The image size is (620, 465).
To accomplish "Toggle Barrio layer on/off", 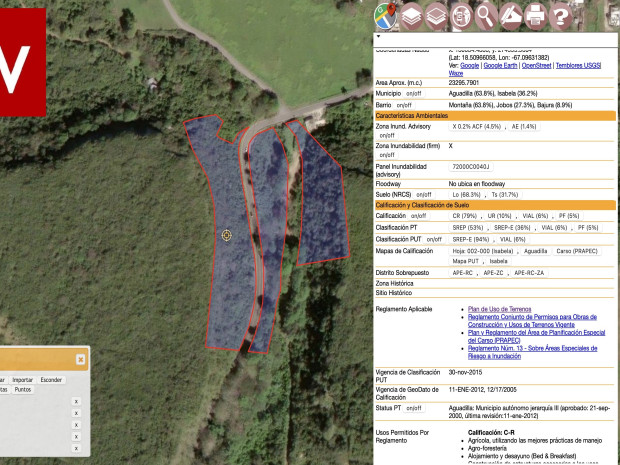I will [x=404, y=104].
